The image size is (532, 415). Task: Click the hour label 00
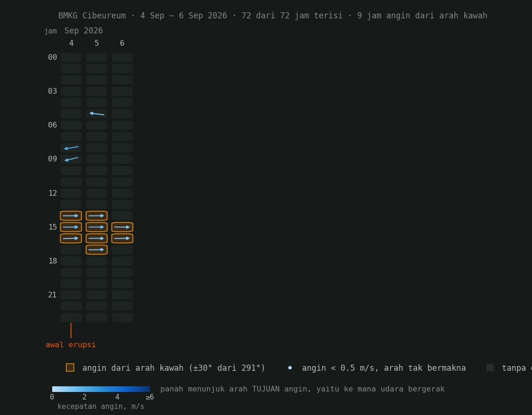[53, 57]
